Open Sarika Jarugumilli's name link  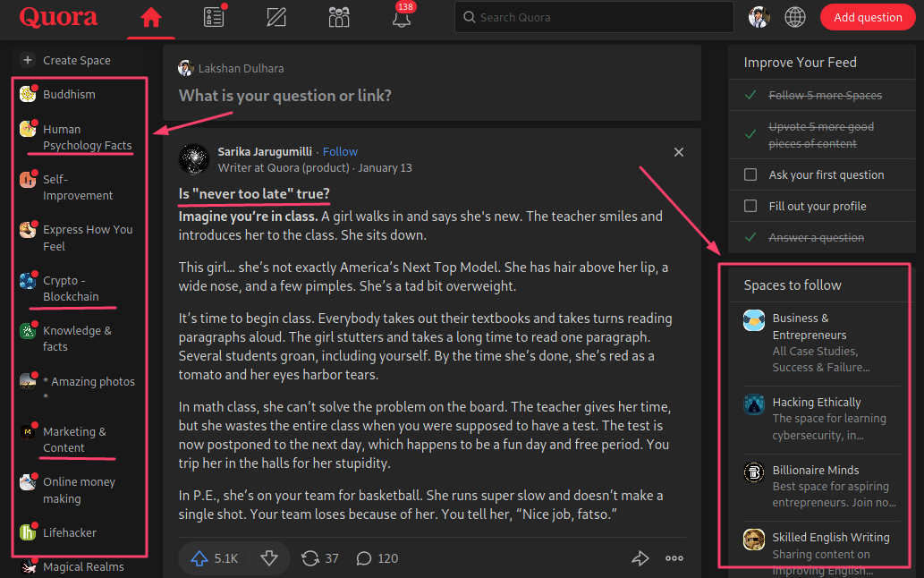(x=265, y=151)
